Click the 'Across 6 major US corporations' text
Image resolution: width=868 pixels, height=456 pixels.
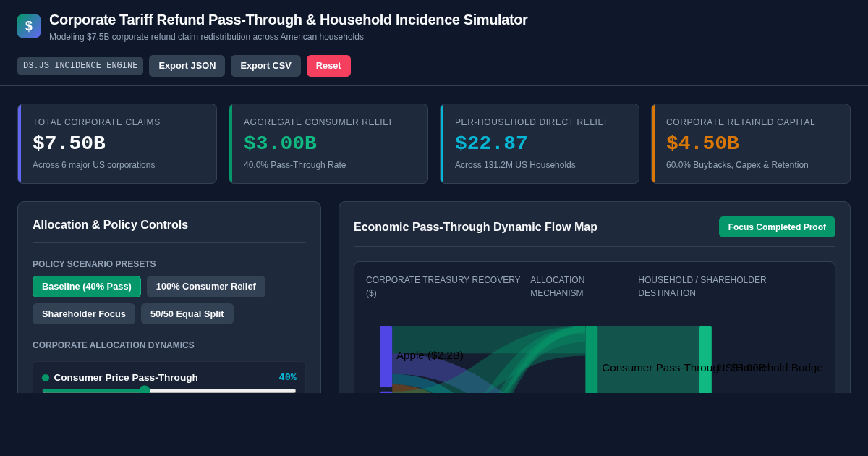[x=93, y=165]
